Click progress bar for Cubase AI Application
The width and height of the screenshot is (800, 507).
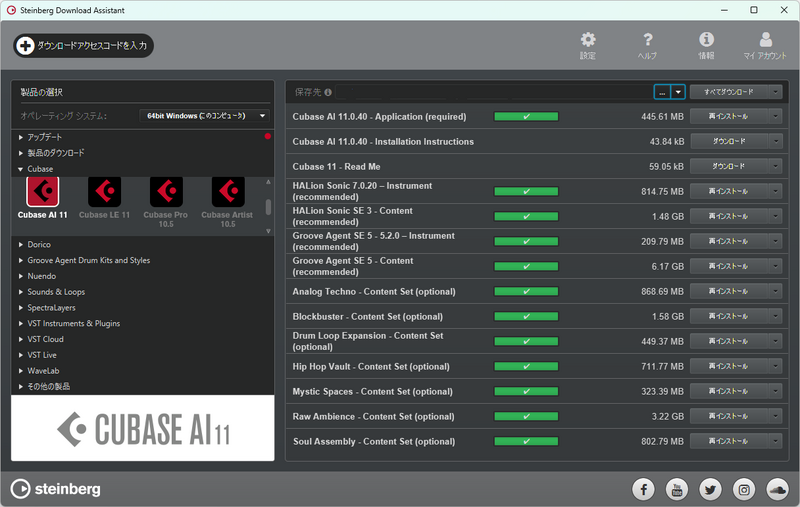[x=526, y=117]
